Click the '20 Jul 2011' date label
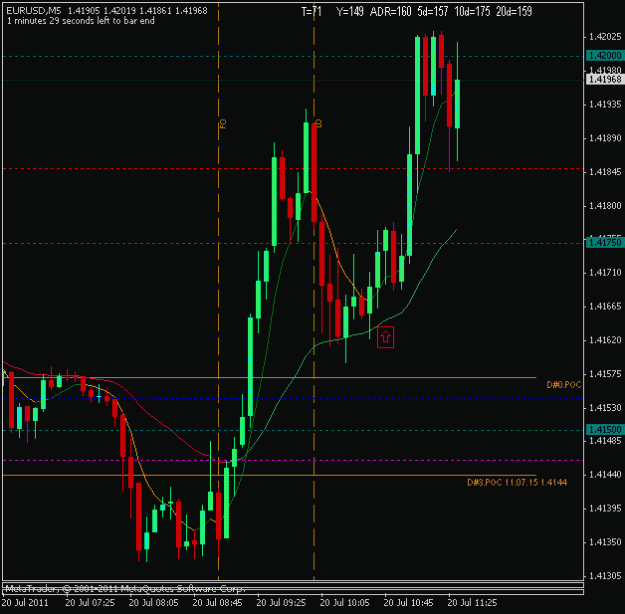This screenshot has height=614, width=625. 25,602
